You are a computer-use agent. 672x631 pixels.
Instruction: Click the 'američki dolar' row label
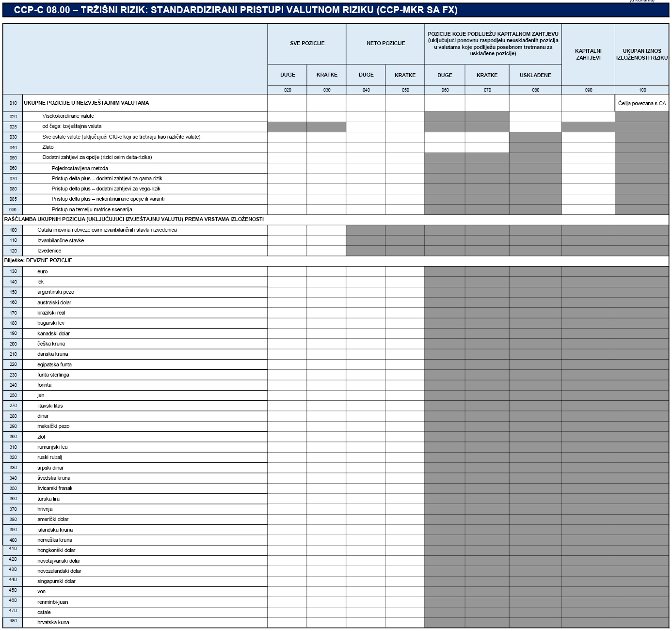tap(53, 520)
